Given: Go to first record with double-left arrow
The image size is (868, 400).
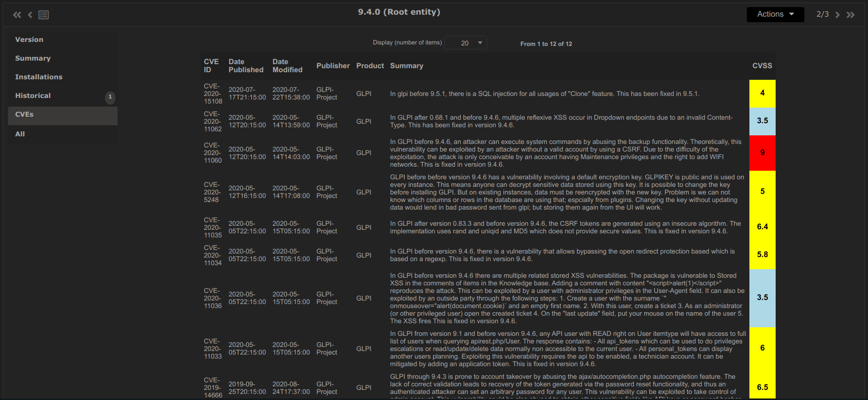Looking at the screenshot, I should [x=17, y=15].
